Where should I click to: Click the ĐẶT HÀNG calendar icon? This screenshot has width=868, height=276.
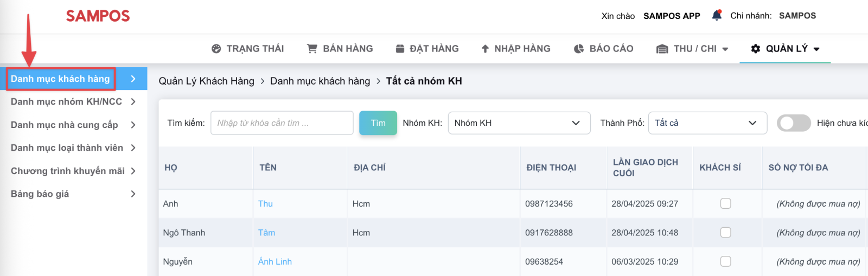400,49
